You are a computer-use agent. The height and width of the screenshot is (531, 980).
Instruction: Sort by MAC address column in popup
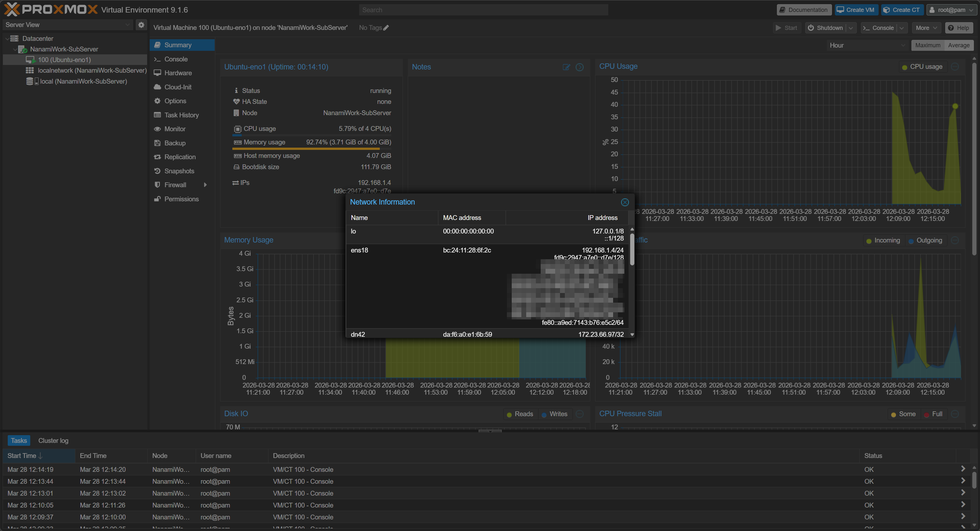click(x=472, y=218)
